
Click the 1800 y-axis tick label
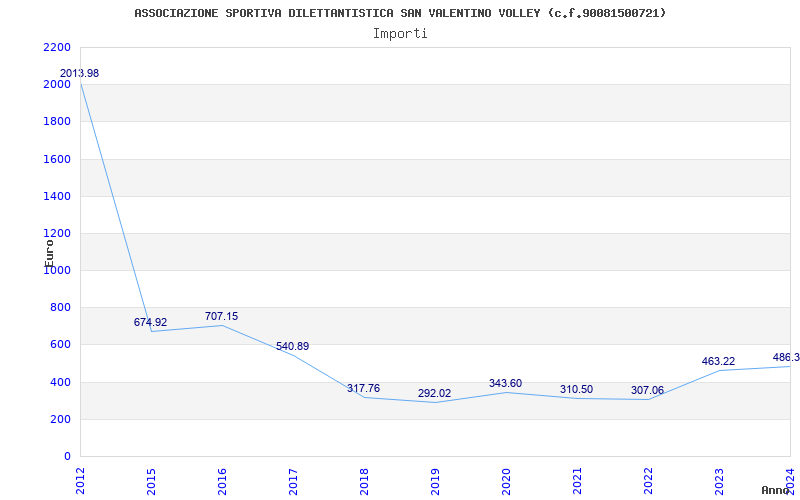tap(57, 122)
